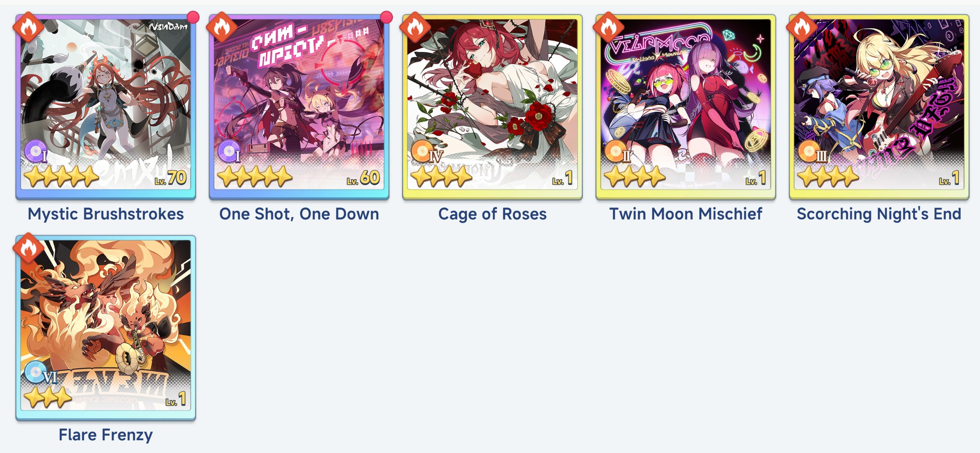
Task: Click the Lv. 60 label on One Shot, One Down
Action: (363, 178)
